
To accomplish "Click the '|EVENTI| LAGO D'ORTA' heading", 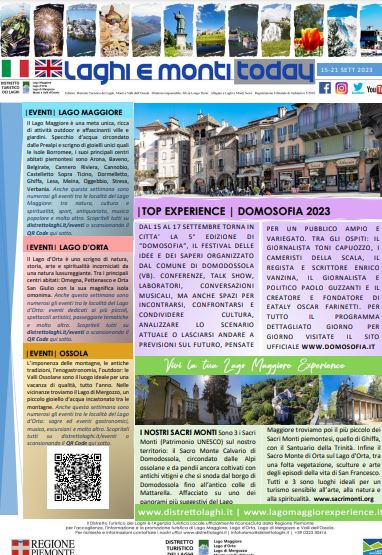I will [67, 247].
